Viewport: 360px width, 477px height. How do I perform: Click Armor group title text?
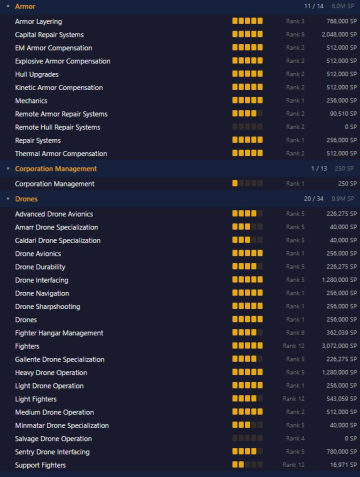coord(25,7)
